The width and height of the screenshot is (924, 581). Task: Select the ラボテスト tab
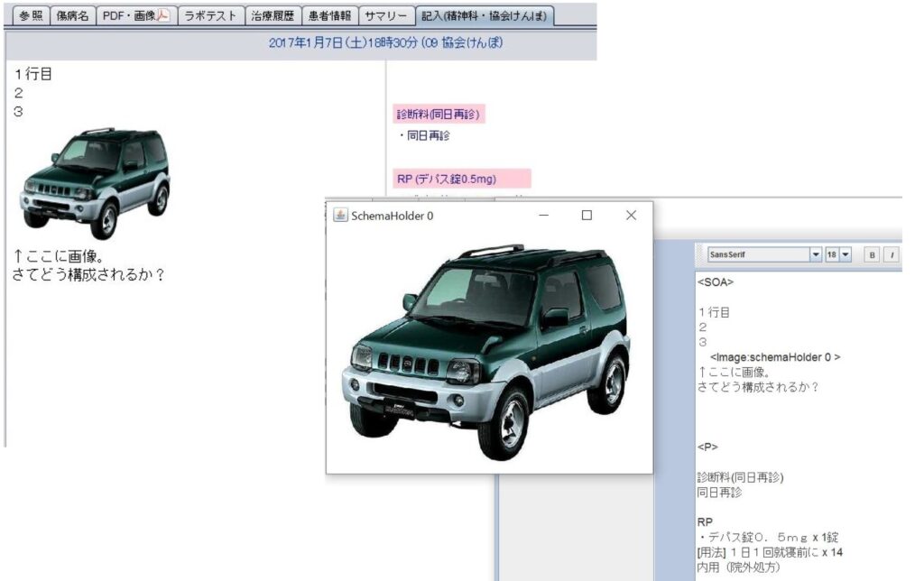(210, 16)
